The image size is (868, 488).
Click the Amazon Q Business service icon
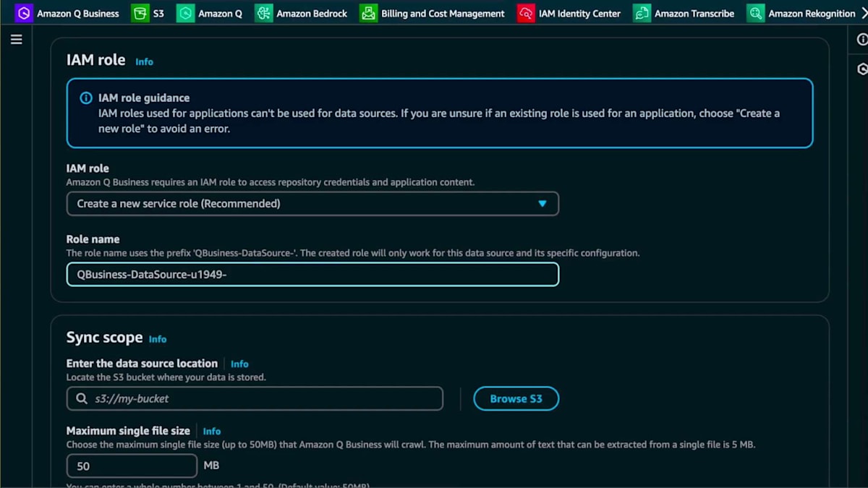pos(24,13)
